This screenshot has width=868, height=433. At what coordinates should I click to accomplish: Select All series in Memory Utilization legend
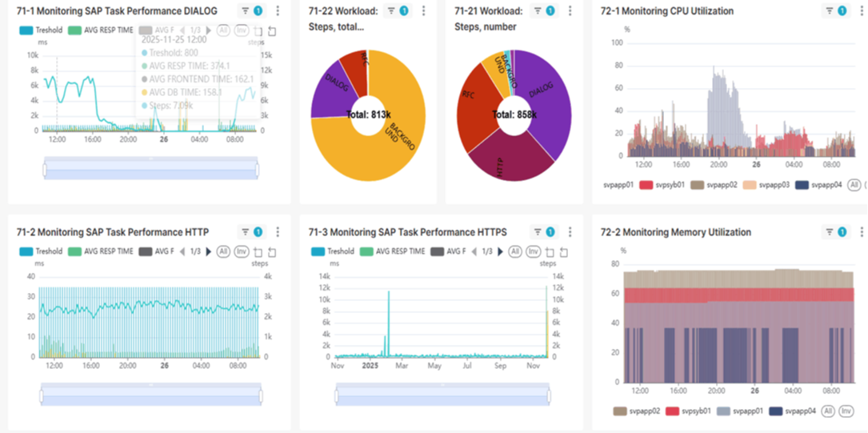(x=829, y=411)
